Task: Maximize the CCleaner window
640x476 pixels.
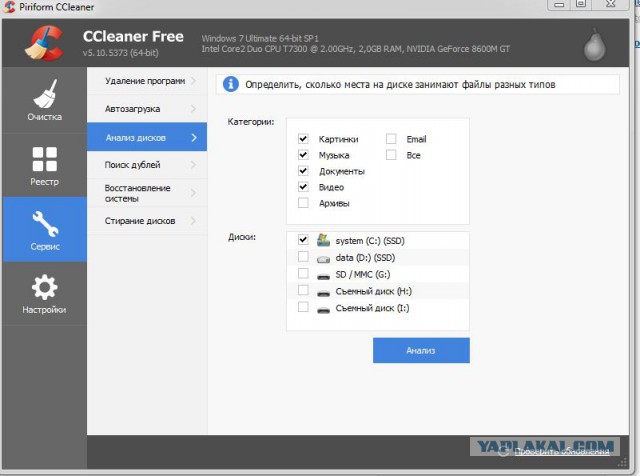Action: 581,4
